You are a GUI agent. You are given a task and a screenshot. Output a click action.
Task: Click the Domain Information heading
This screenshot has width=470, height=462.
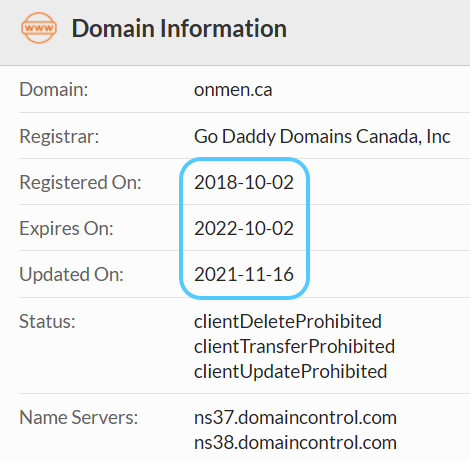click(179, 29)
